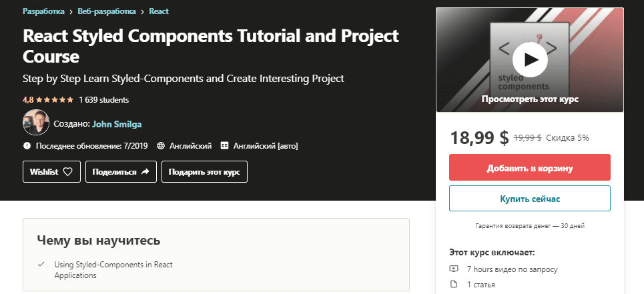Click Последнее обновление: 7/2019 text
The height and width of the screenshot is (294, 644).
tap(91, 145)
